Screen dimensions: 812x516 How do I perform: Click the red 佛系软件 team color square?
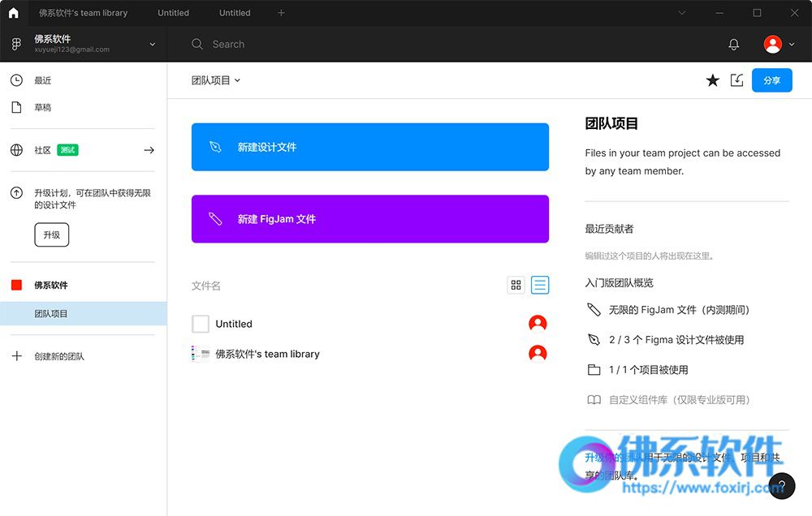tap(16, 285)
